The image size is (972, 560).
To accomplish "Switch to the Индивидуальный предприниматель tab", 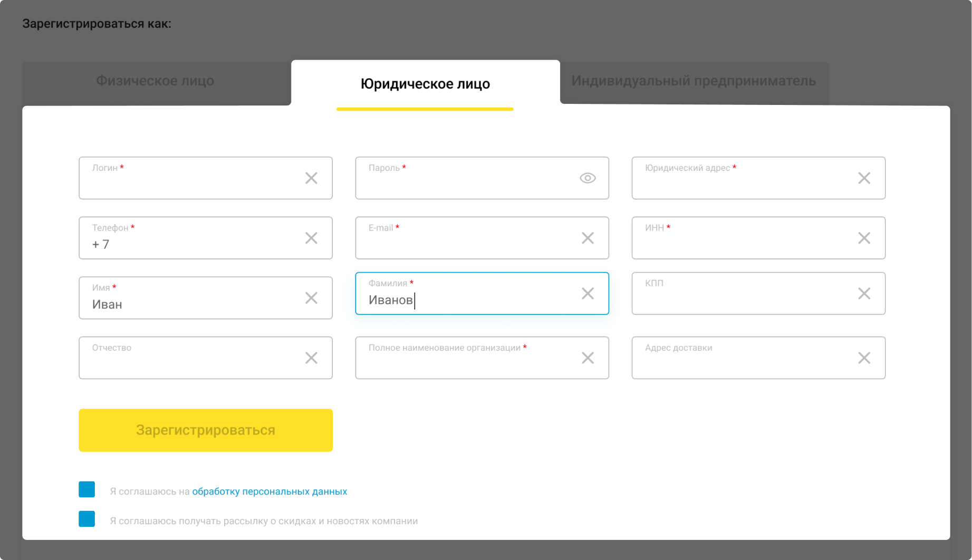I will (694, 81).
